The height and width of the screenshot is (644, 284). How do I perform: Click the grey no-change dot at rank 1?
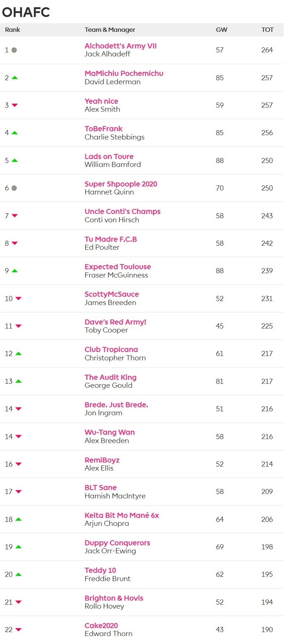pos(14,50)
